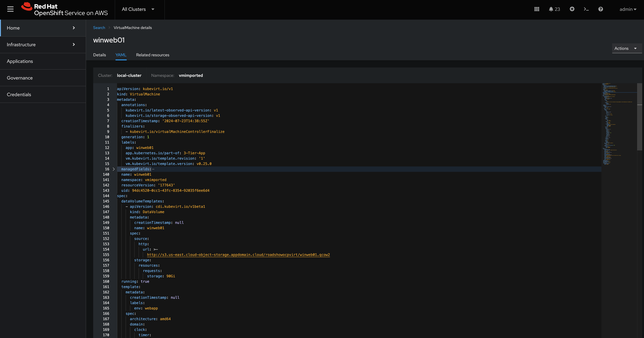The height and width of the screenshot is (338, 644).
Task: Open notifications bell showing 23
Action: pos(554,9)
